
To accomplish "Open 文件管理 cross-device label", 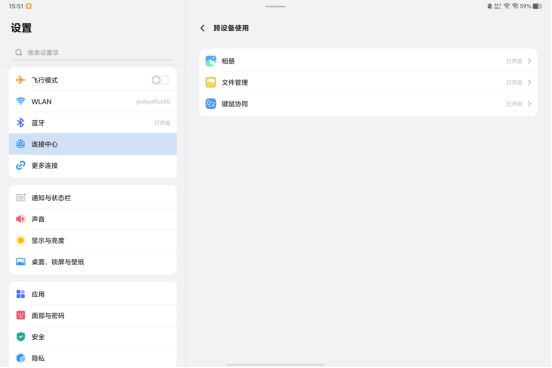I will click(x=235, y=82).
